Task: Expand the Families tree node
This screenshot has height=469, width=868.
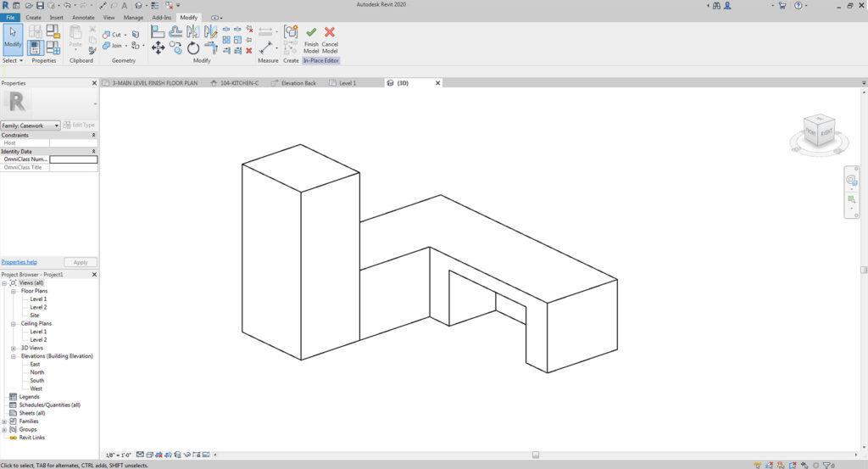Action: click(x=4, y=422)
